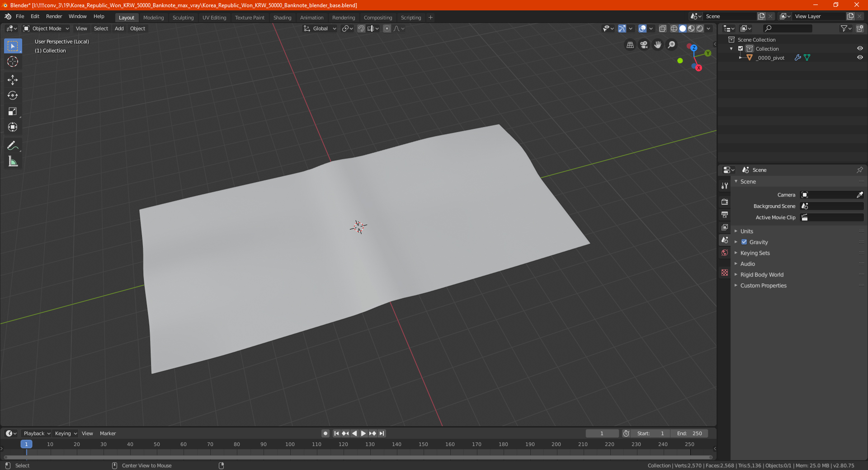
Task: Open the World properties tab
Action: (x=725, y=253)
